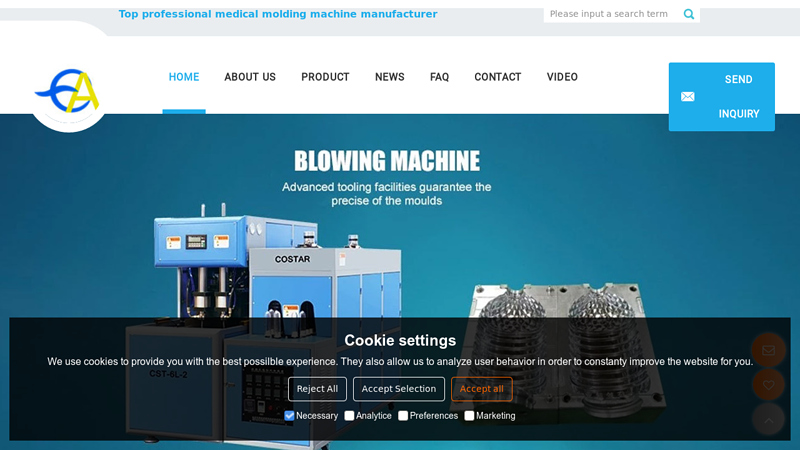
Task: Open the VIDEO page
Action: pos(562,77)
